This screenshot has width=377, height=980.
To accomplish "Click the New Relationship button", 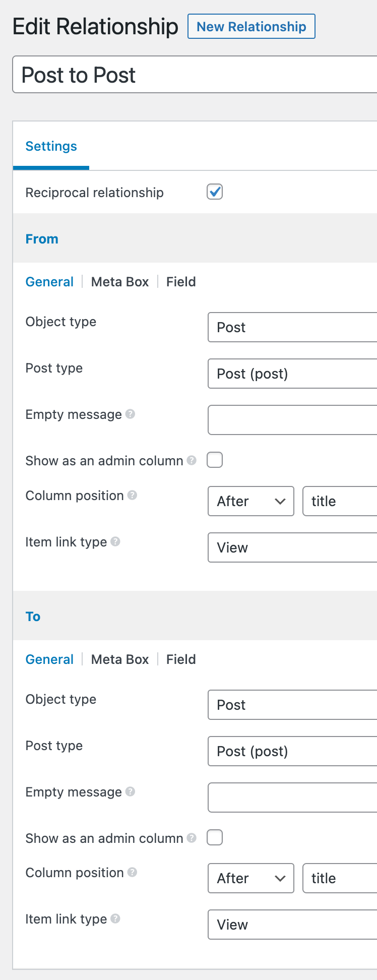I will pos(251,27).
